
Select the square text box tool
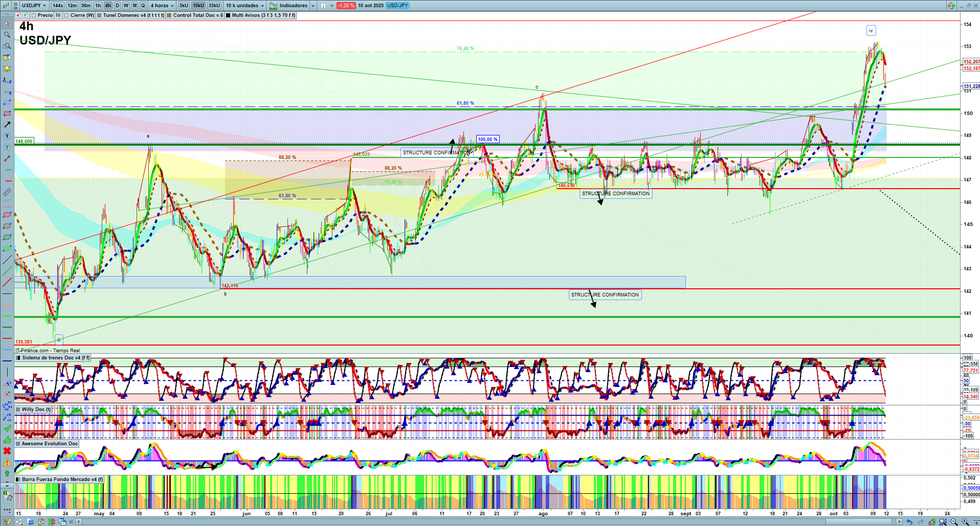point(7,136)
